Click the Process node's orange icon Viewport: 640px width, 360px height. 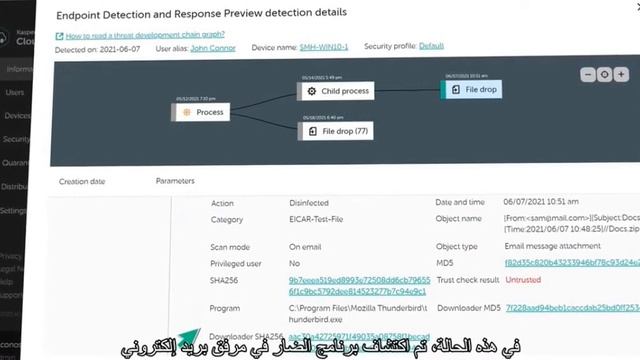click(187, 112)
